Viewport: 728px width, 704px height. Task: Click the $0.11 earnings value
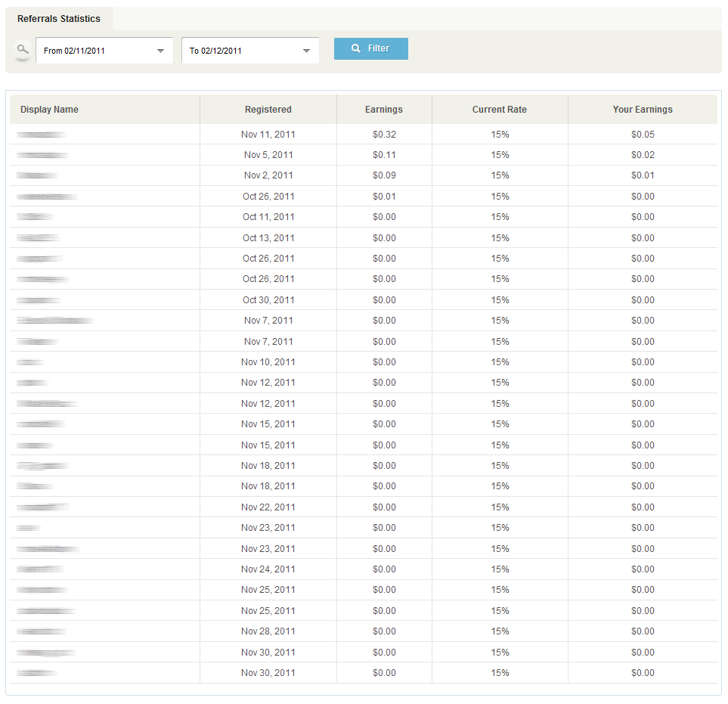click(383, 155)
